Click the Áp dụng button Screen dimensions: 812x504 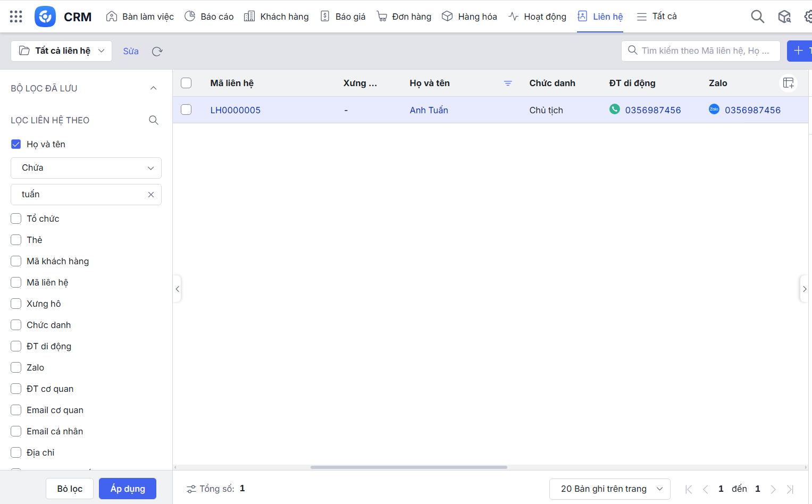tap(128, 489)
